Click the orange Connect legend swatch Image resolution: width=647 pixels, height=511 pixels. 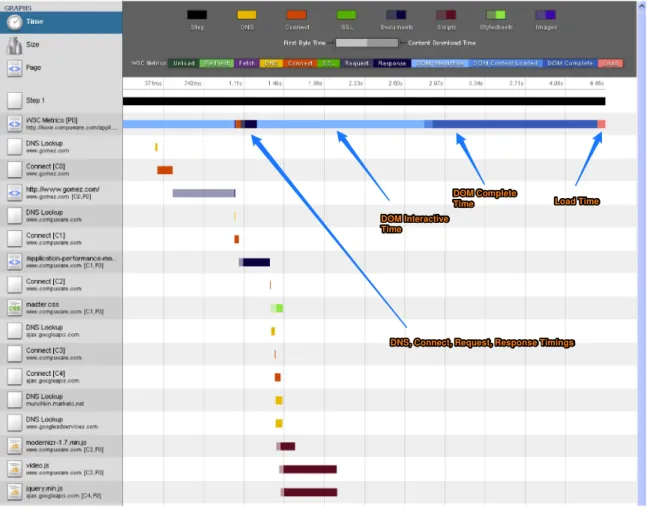(297, 15)
